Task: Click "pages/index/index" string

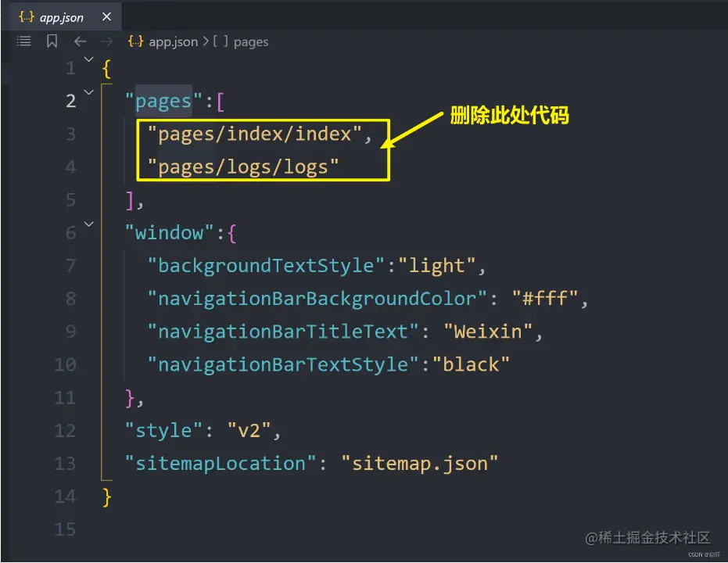Action: (x=254, y=134)
